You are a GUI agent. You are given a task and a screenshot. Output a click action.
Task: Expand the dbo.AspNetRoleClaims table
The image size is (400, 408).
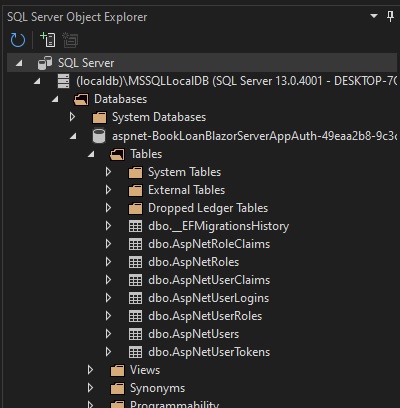coord(108,244)
